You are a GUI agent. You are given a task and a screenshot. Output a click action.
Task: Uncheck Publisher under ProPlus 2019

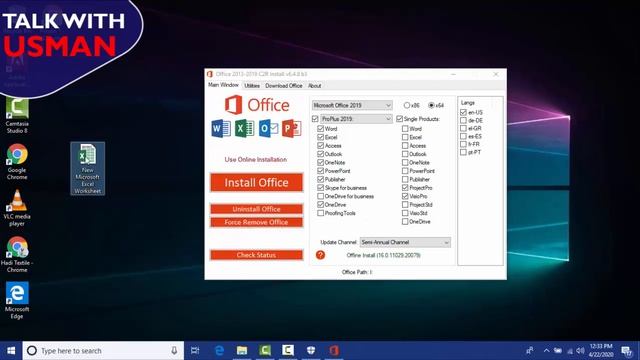click(320, 179)
